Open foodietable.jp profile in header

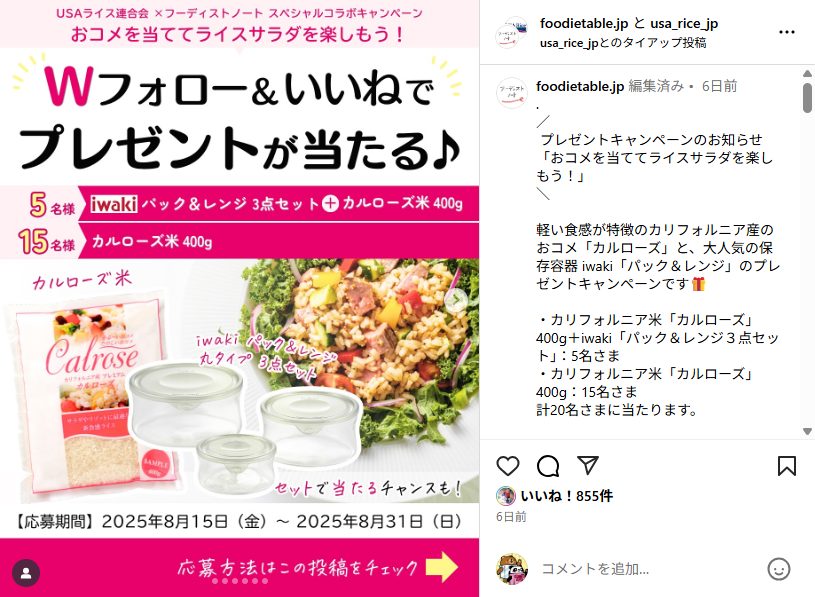click(584, 23)
